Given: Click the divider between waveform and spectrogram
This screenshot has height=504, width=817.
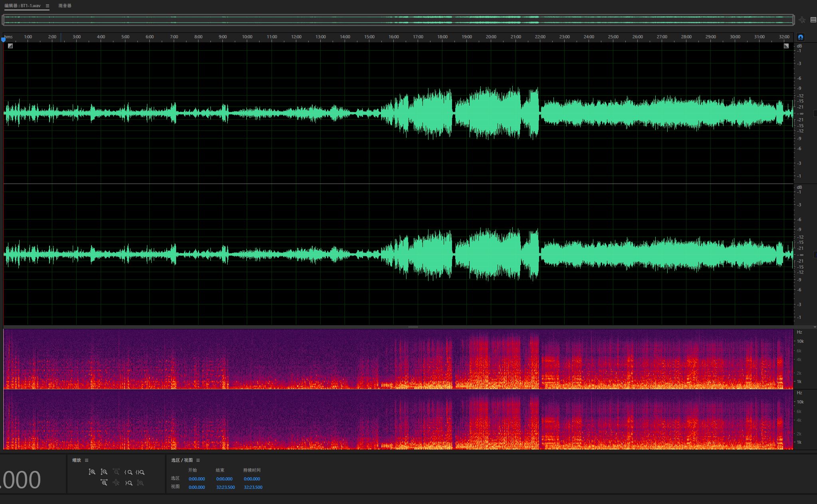Looking at the screenshot, I should coord(413,327).
